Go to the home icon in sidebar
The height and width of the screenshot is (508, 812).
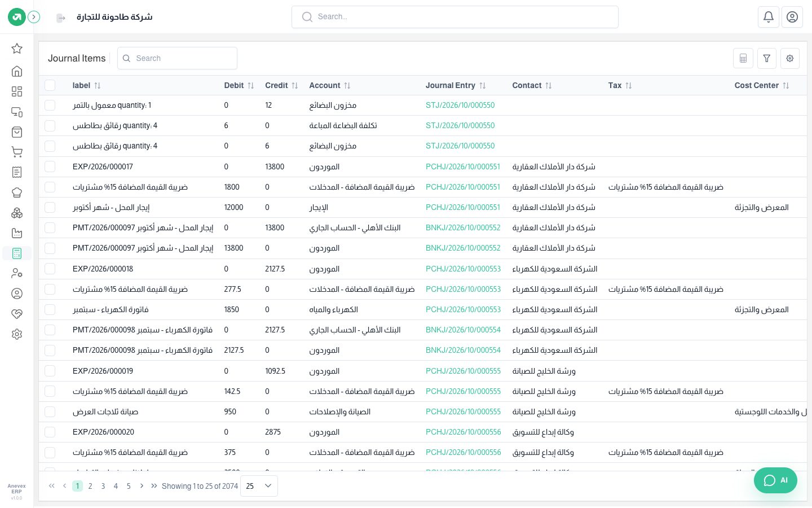pos(17,71)
